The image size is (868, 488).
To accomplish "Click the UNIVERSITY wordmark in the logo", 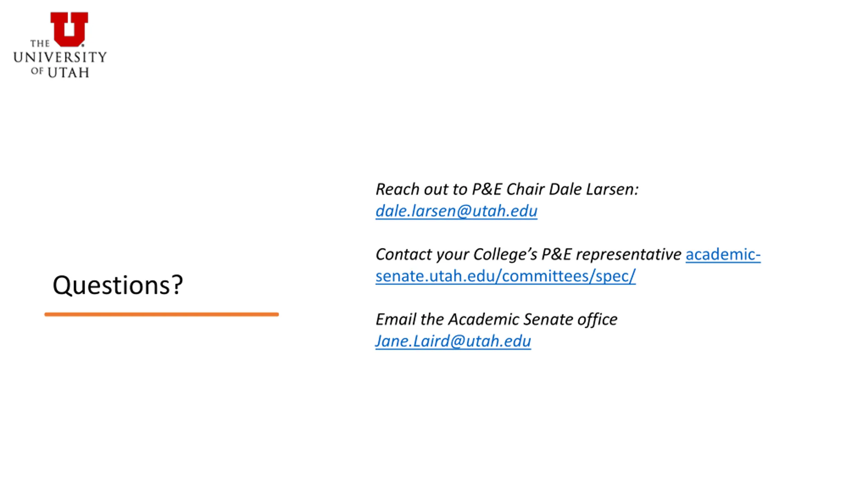I will 60,57.
